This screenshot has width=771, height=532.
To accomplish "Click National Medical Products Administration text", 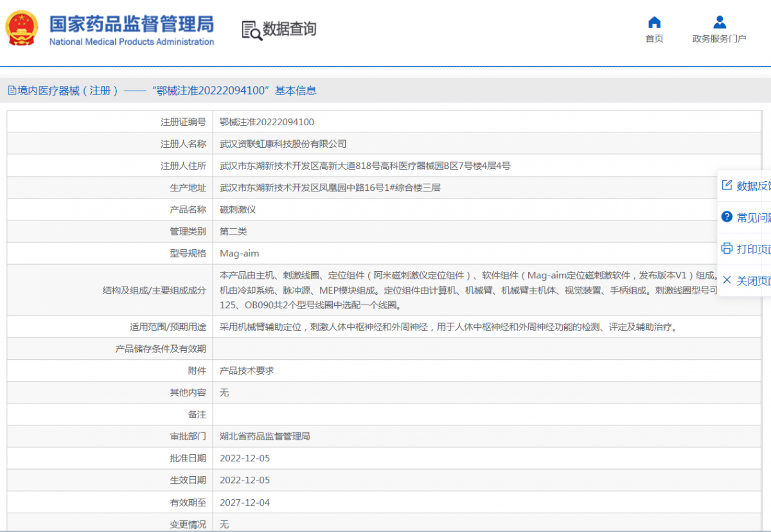I will pos(132,42).
